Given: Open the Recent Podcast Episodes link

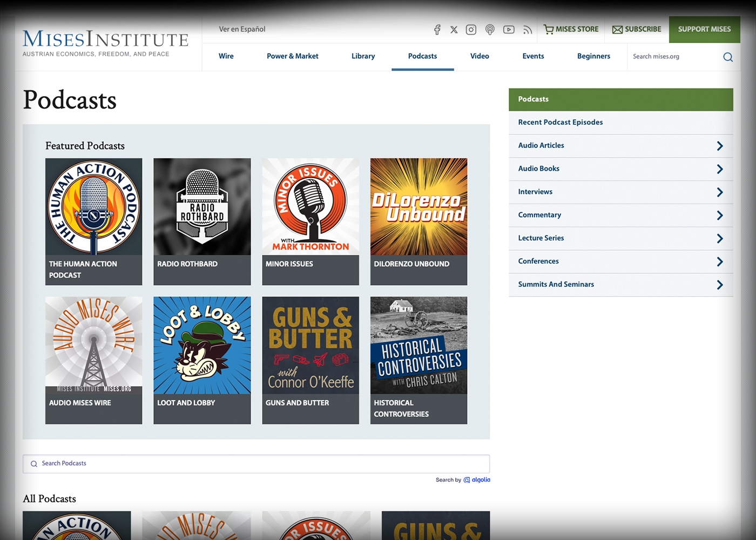Looking at the screenshot, I should coord(560,122).
